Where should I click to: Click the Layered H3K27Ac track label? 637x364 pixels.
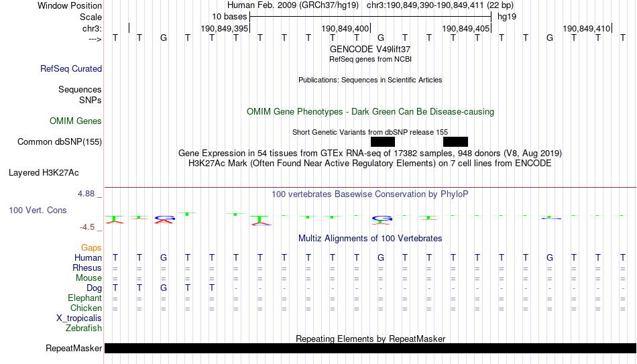(44, 173)
